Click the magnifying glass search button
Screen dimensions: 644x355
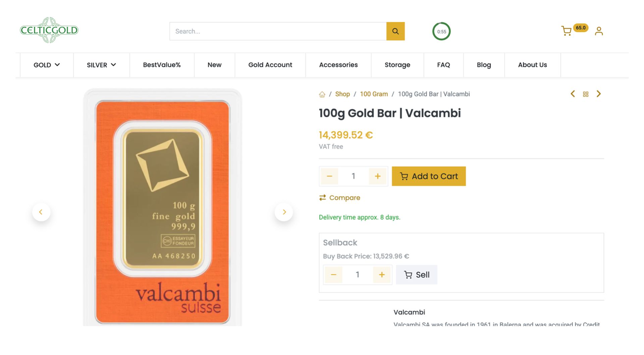[x=395, y=31]
